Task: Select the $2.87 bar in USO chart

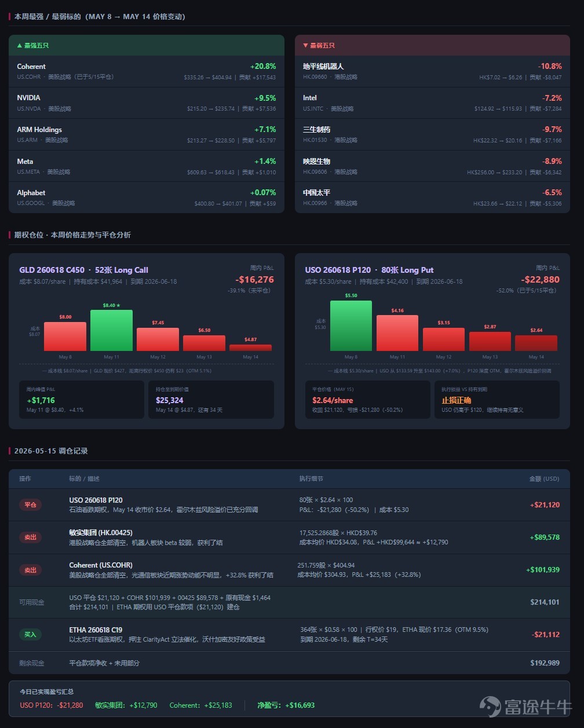Action: point(490,341)
